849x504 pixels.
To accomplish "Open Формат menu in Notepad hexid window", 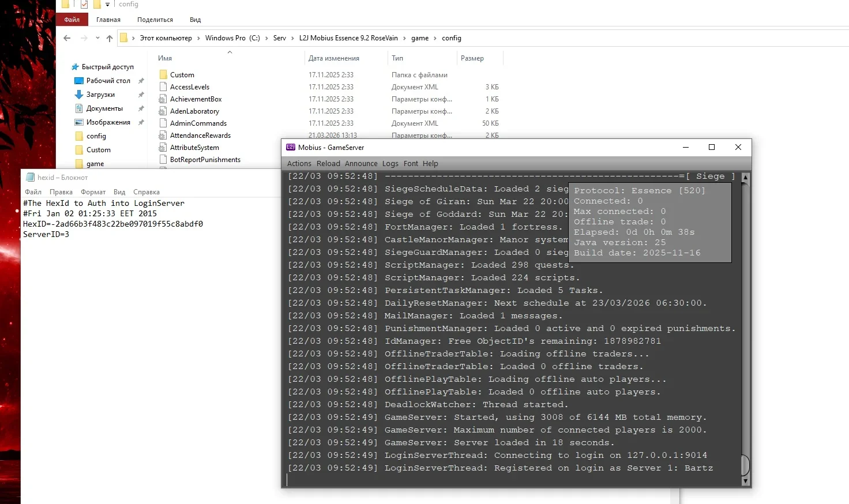I will [93, 192].
